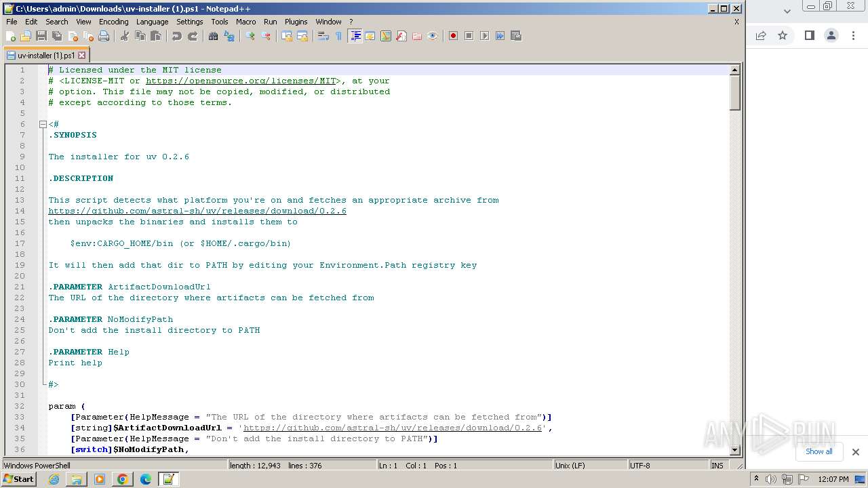Click the UTF-8 encoding status bar field

pyautogui.click(x=668, y=466)
